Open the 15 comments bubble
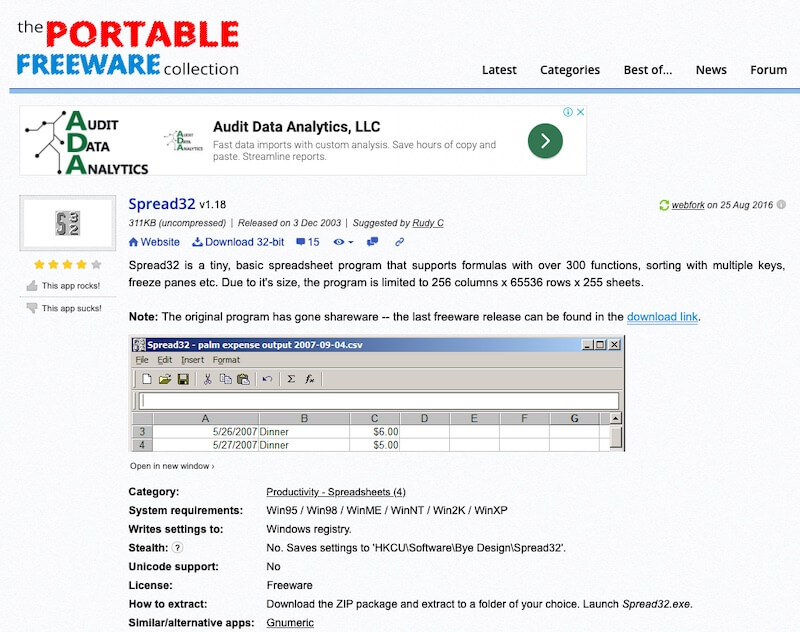The image size is (800, 632). pyautogui.click(x=308, y=242)
